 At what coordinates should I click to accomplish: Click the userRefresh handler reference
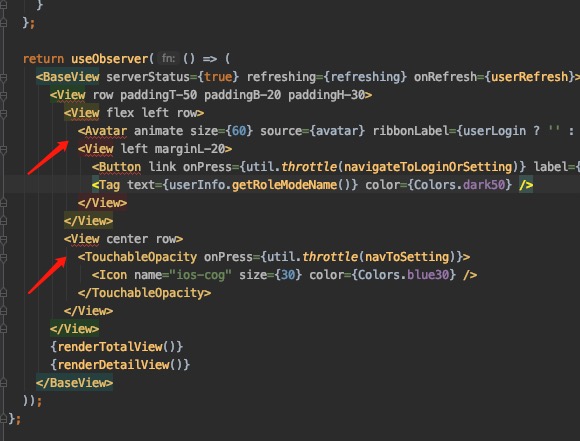(529, 77)
